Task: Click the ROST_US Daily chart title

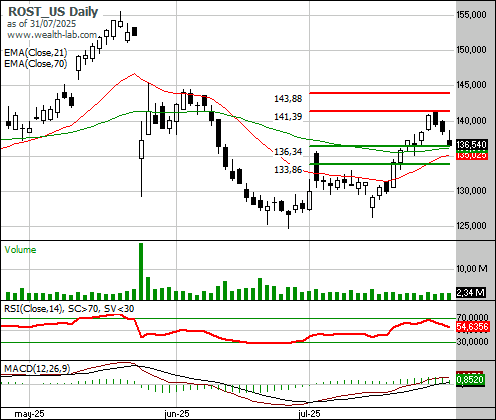Action: click(x=53, y=12)
